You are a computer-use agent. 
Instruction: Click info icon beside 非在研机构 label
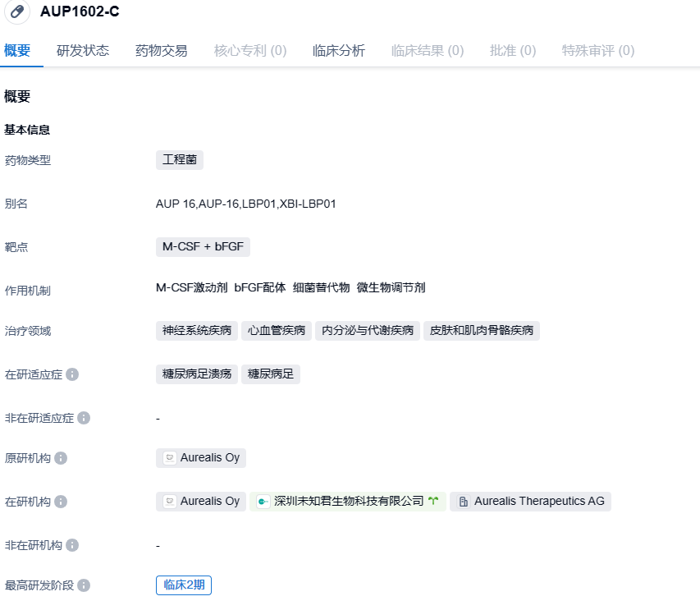(72, 545)
